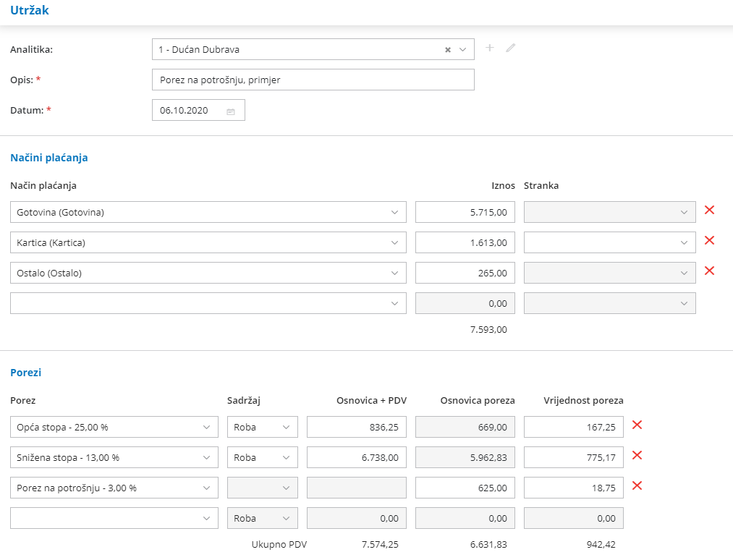The image size is (733, 560).
Task: Click the Vrijednost poreza field 775,17
Action: click(574, 458)
